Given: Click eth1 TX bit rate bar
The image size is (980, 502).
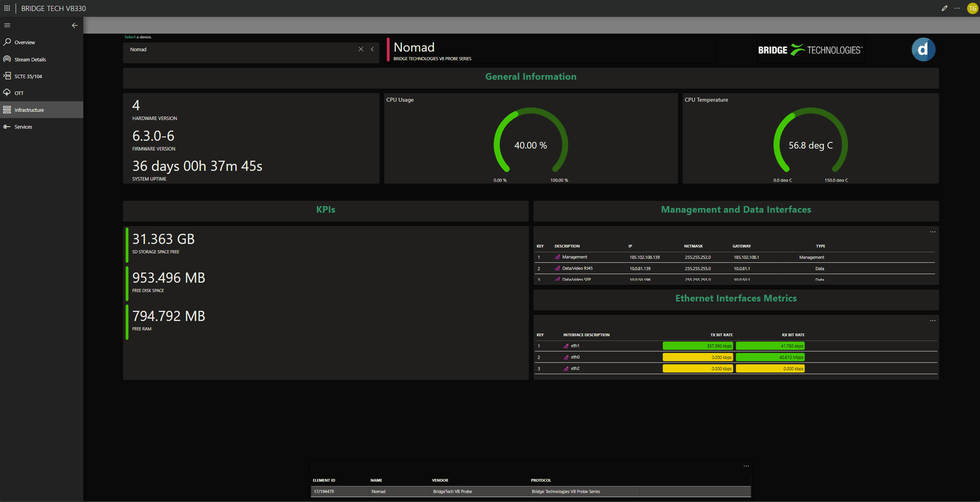Looking at the screenshot, I should [698, 346].
